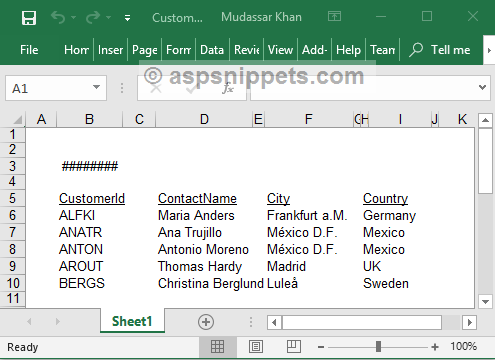Click the ribbon tabs scroll-right arrow
Viewport: 495px width, 360px height.
tap(489, 50)
